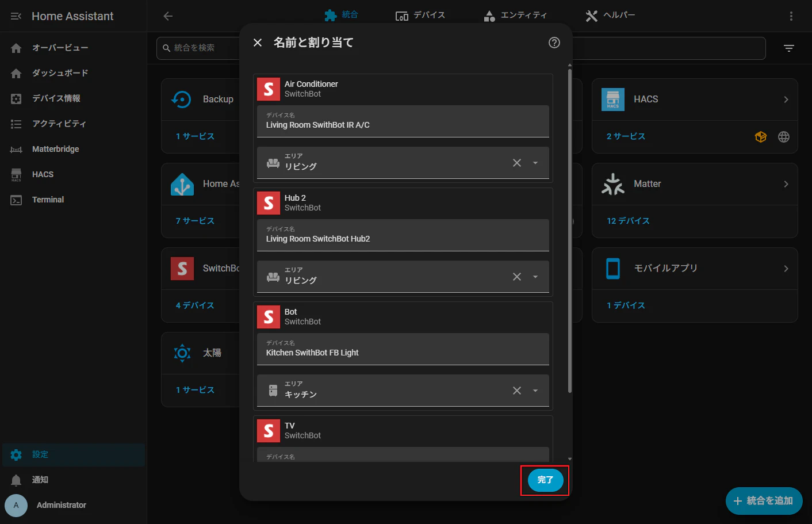Click the dialog vertical scrollbar
This screenshot has width=812, height=524.
click(x=570, y=230)
